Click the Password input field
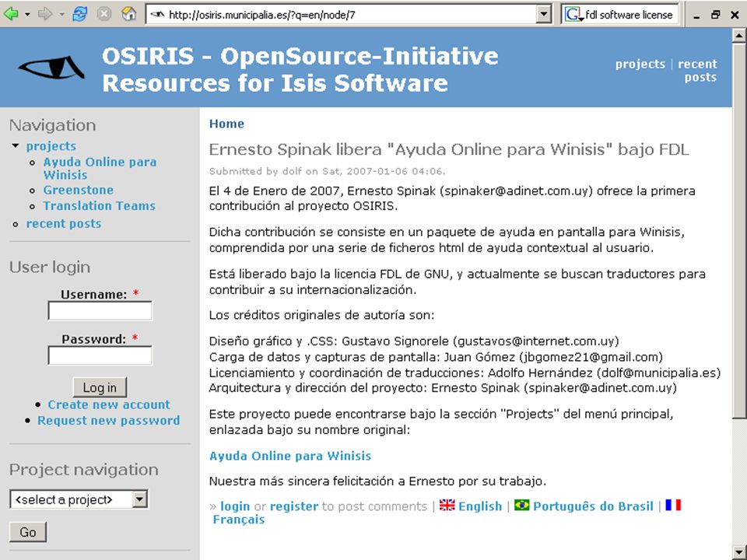This screenshot has height=560, width=747. (x=100, y=355)
